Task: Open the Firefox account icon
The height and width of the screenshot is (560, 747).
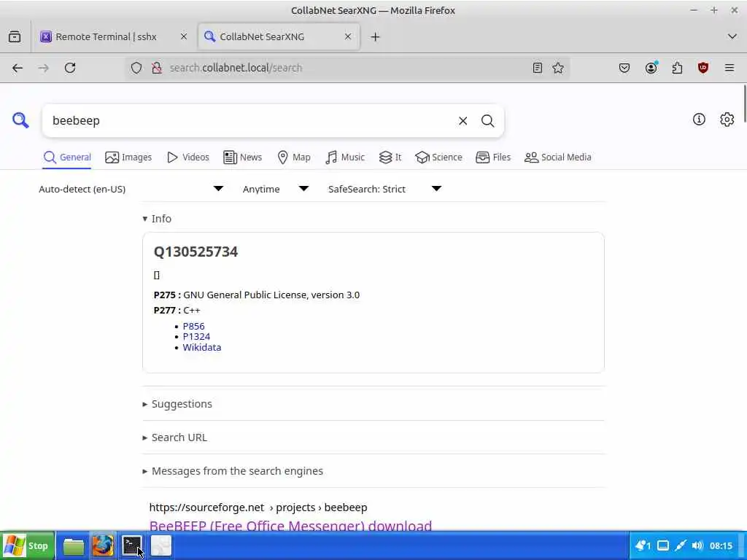Action: pyautogui.click(x=651, y=68)
